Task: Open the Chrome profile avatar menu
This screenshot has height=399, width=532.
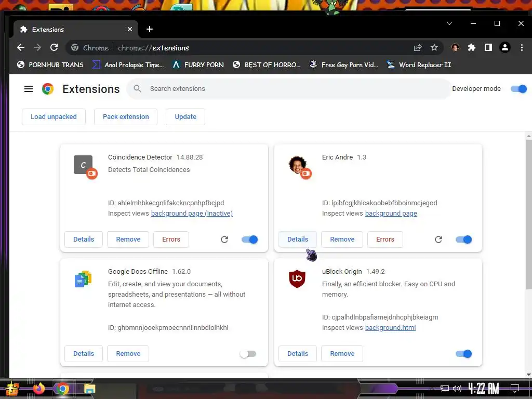Action: click(x=505, y=47)
